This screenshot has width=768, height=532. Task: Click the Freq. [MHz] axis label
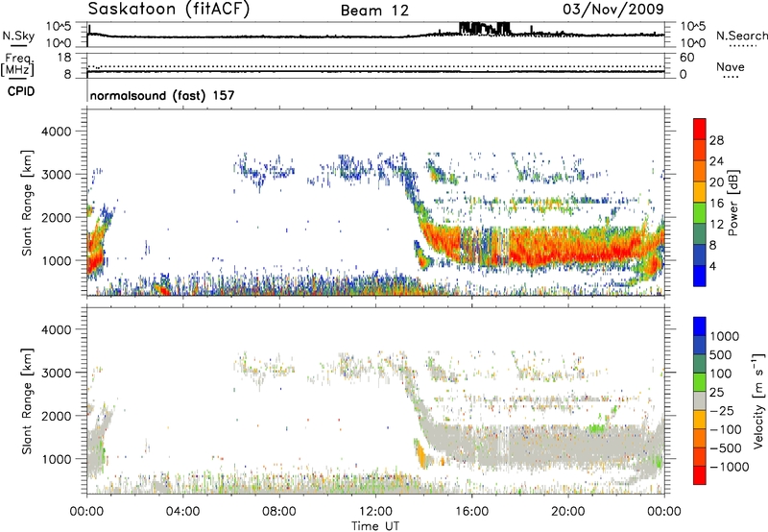tap(17, 65)
